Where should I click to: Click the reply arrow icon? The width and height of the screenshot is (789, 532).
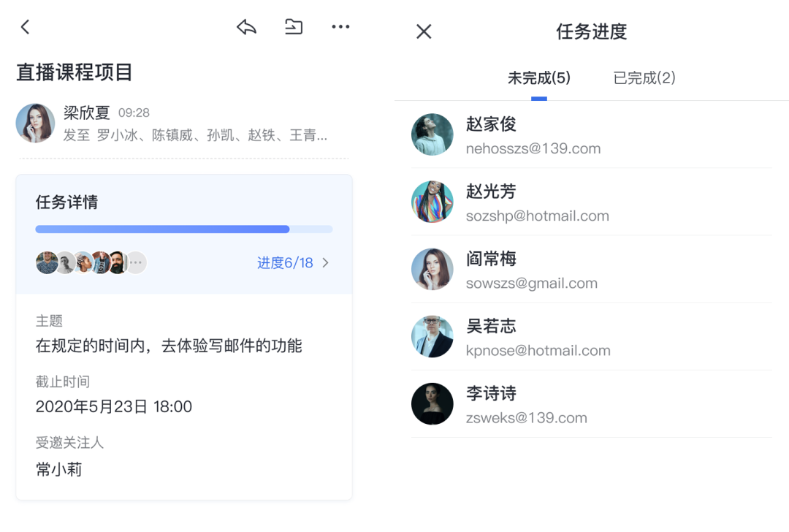tap(247, 27)
